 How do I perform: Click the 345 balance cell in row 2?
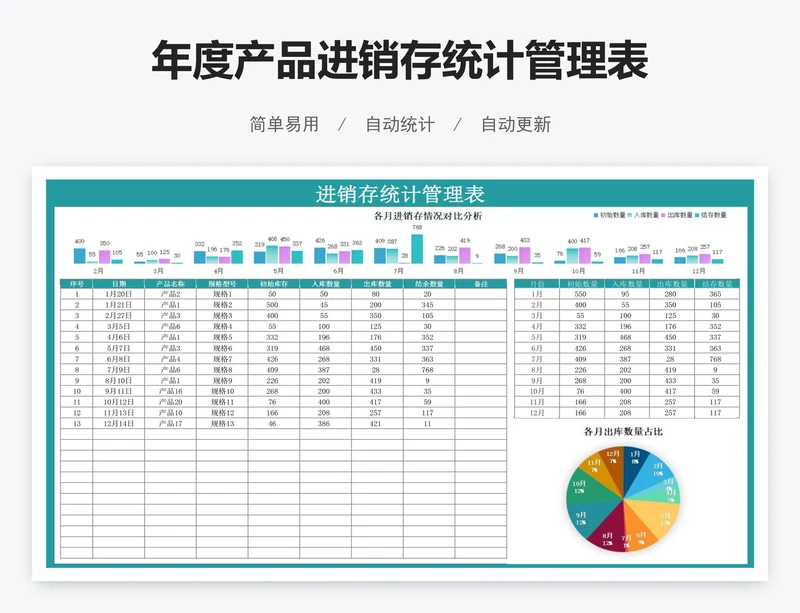[x=428, y=305]
